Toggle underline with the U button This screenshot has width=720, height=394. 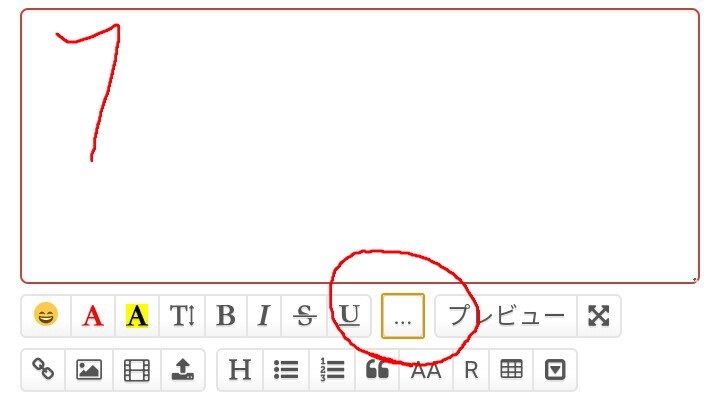click(349, 316)
